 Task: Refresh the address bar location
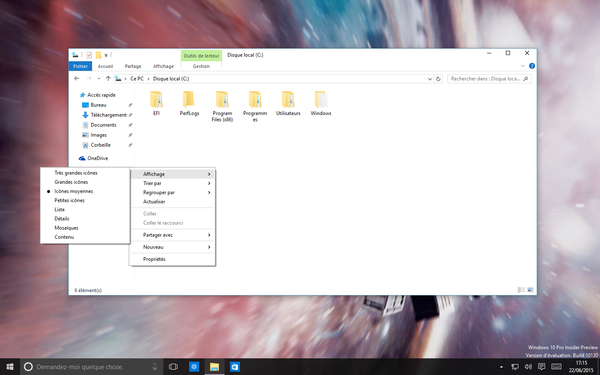coord(439,79)
